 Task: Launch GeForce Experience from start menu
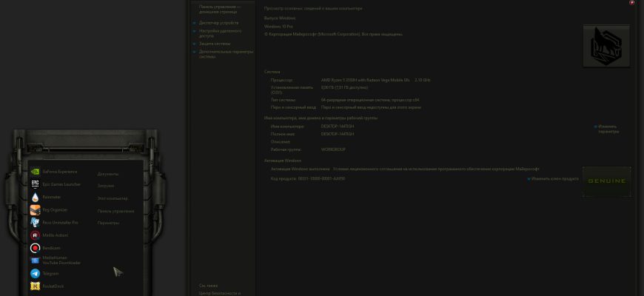53,172
